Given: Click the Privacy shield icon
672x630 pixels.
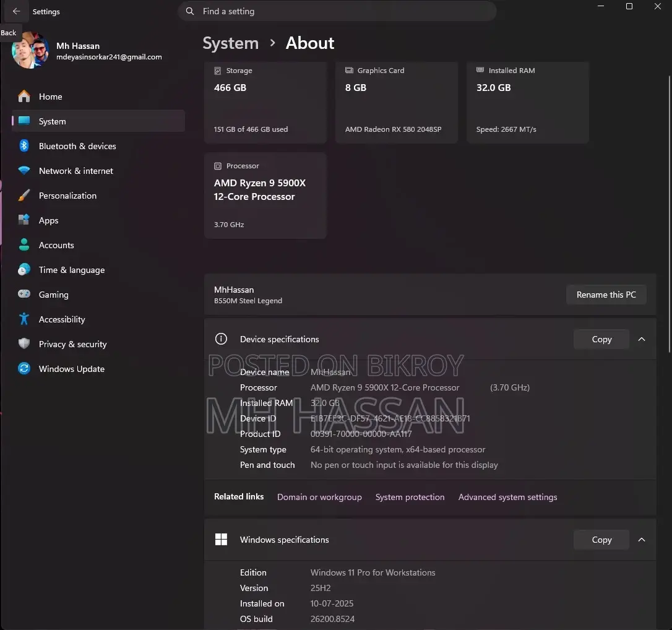Looking at the screenshot, I should [24, 343].
